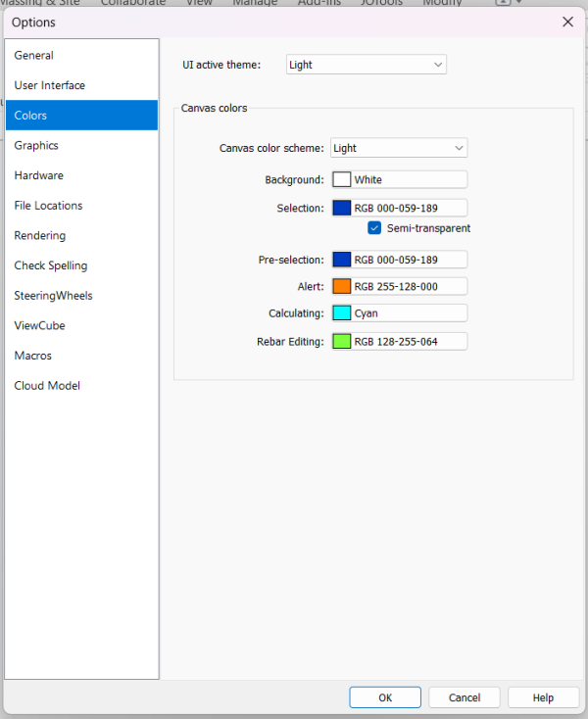The height and width of the screenshot is (719, 588).
Task: Click the Pre-selection color swatch
Action: (342, 261)
